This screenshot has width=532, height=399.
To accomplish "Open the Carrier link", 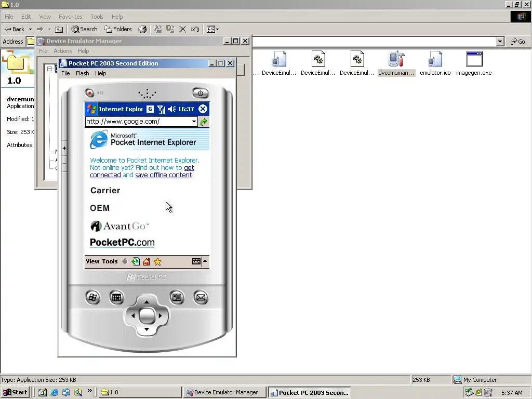I will point(105,190).
